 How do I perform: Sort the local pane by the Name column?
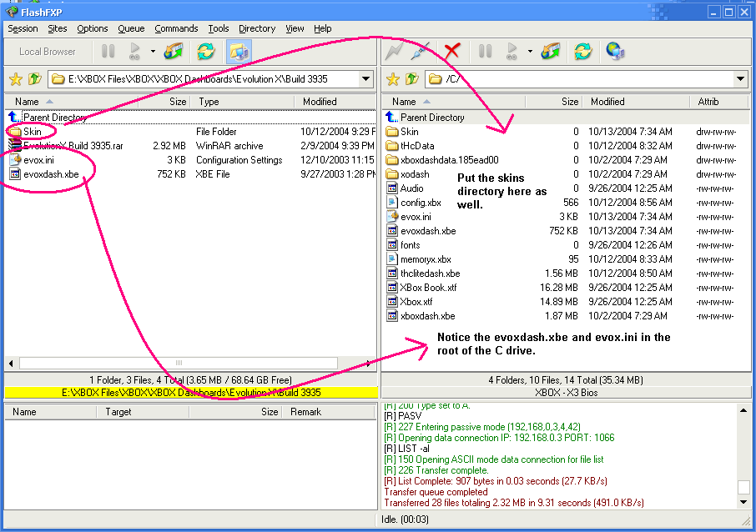(72, 102)
